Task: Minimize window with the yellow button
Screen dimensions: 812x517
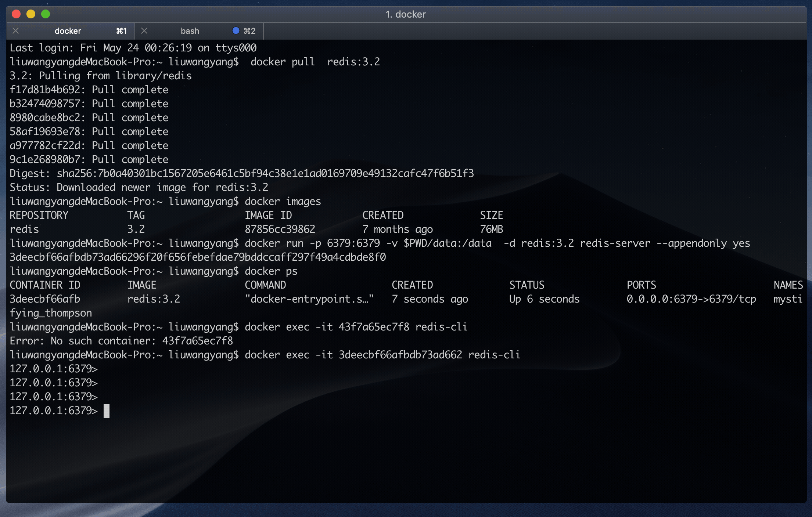Action: [x=31, y=14]
